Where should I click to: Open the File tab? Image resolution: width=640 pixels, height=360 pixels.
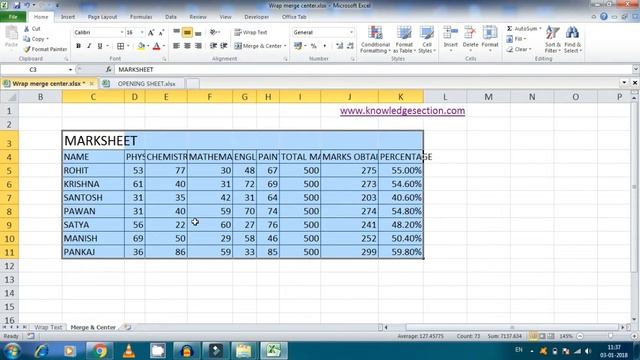[13, 17]
